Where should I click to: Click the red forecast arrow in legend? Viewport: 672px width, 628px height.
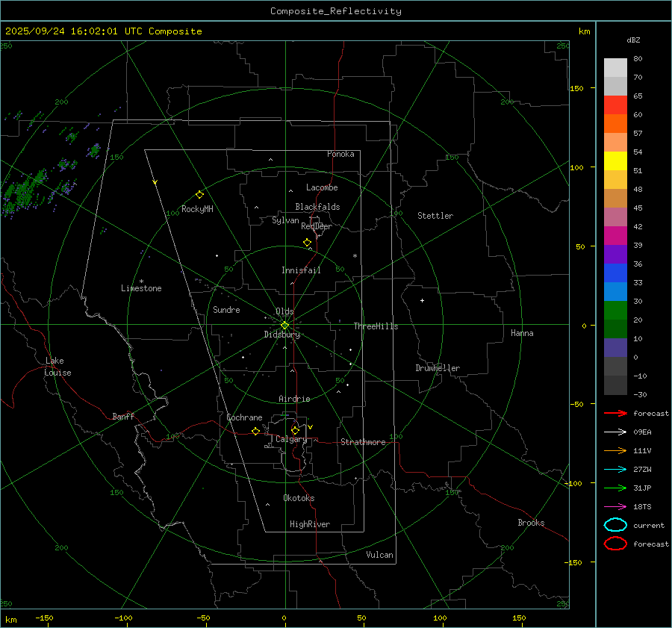pos(615,413)
